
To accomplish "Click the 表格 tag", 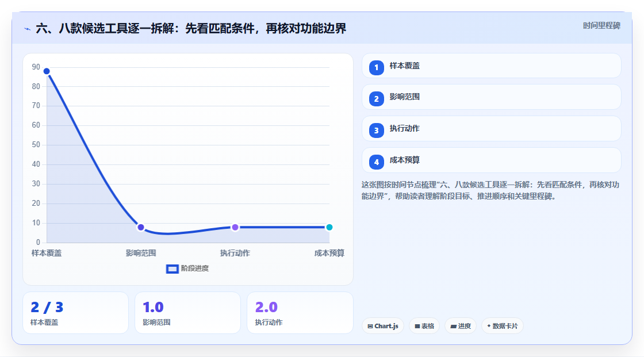I will click(424, 326).
